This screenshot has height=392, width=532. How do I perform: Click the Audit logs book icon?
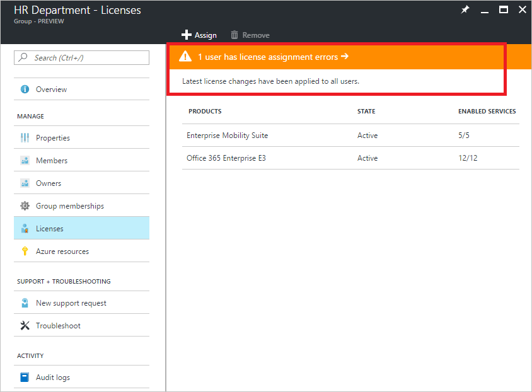pyautogui.click(x=25, y=378)
